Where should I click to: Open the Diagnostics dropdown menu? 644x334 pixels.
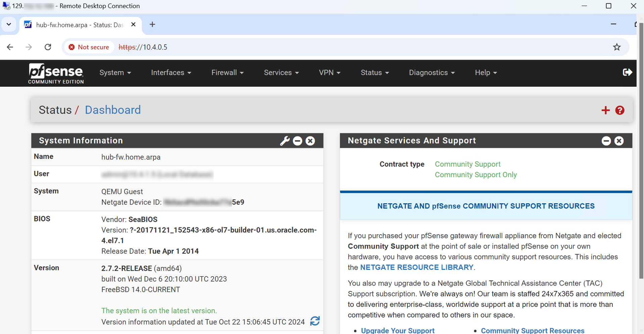pyautogui.click(x=432, y=73)
